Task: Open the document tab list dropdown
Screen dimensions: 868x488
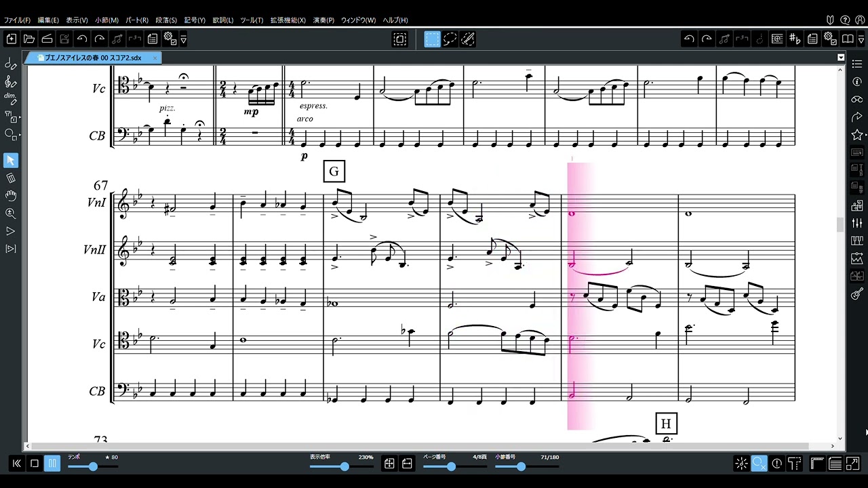Action: [841, 58]
